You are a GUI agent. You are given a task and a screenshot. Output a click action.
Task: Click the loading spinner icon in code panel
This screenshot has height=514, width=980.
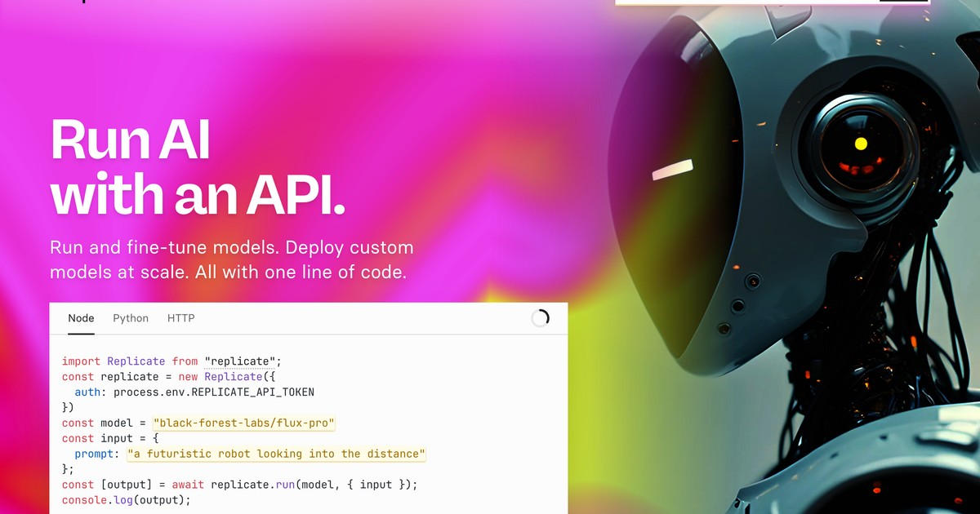[x=540, y=318]
